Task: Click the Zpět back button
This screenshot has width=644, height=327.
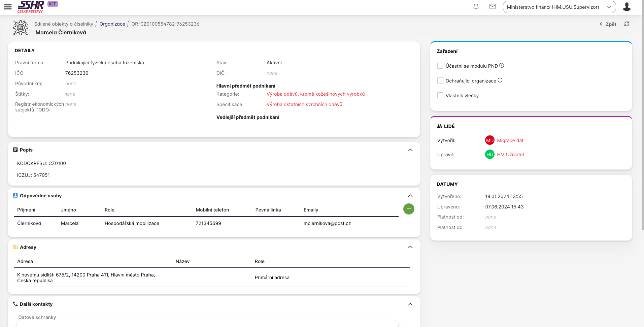Action: (x=608, y=24)
